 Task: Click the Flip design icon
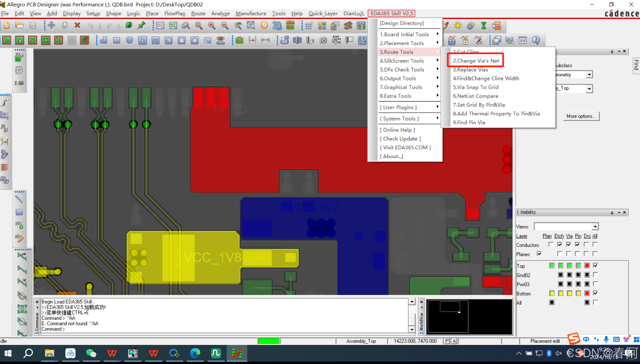tap(290, 25)
